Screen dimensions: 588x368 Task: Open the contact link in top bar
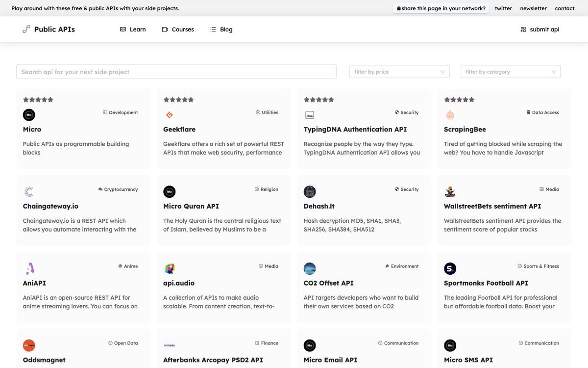564,8
